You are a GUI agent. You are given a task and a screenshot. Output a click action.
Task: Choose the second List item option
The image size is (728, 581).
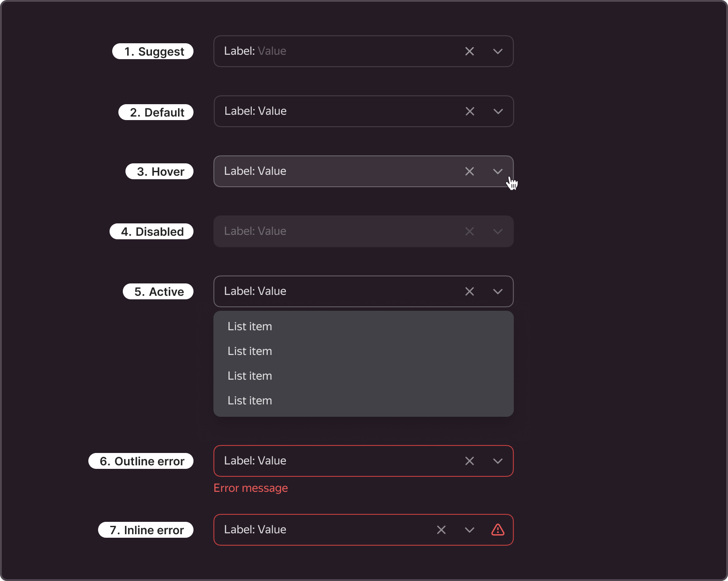pyautogui.click(x=364, y=351)
